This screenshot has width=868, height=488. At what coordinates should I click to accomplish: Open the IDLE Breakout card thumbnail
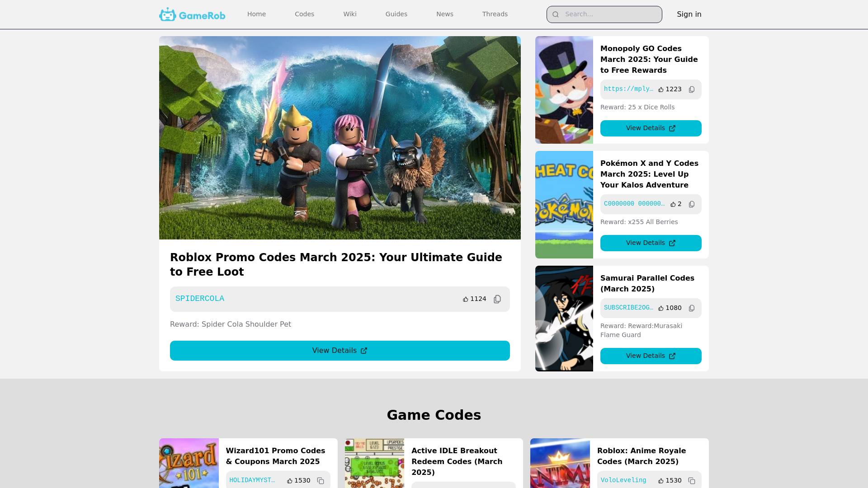374,463
